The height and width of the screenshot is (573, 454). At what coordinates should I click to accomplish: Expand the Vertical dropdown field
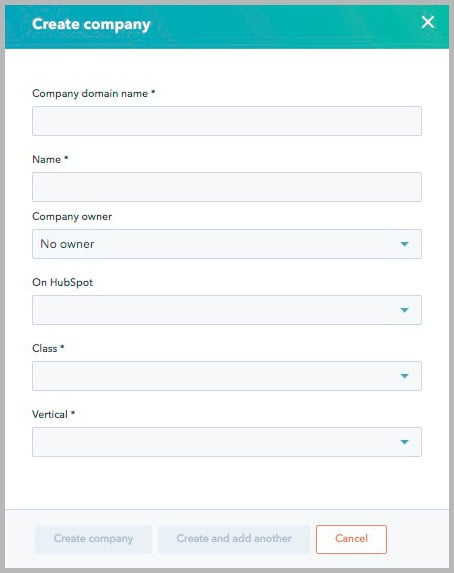click(x=227, y=442)
